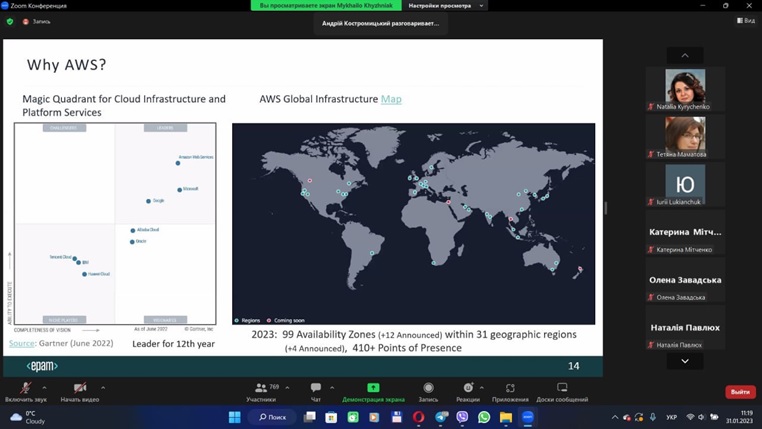The height and width of the screenshot is (429, 762).
Task: Select Катерина Мітченко participant tile
Action: 685,232
